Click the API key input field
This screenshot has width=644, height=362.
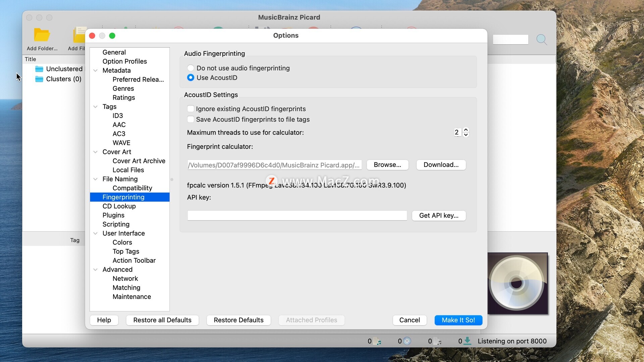297,216
